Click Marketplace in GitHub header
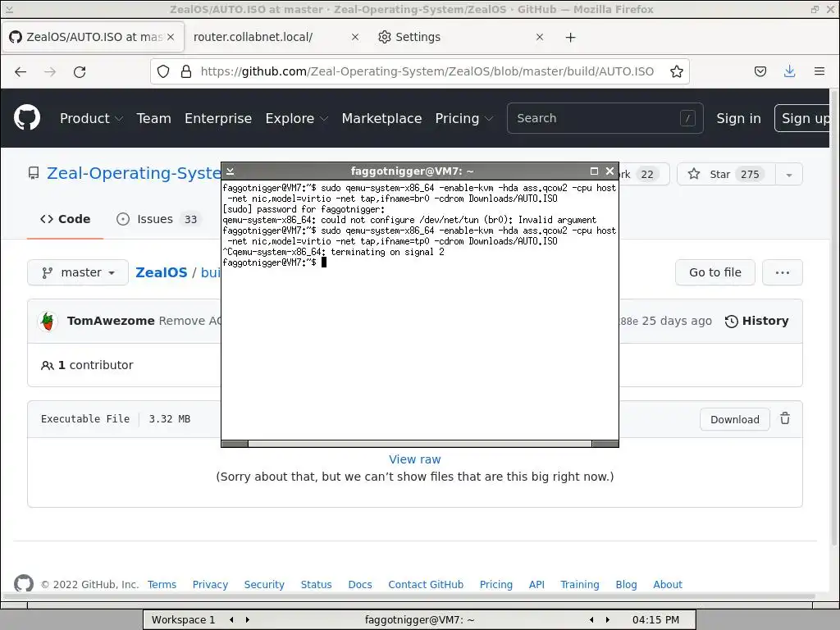The width and height of the screenshot is (840, 630). point(381,118)
